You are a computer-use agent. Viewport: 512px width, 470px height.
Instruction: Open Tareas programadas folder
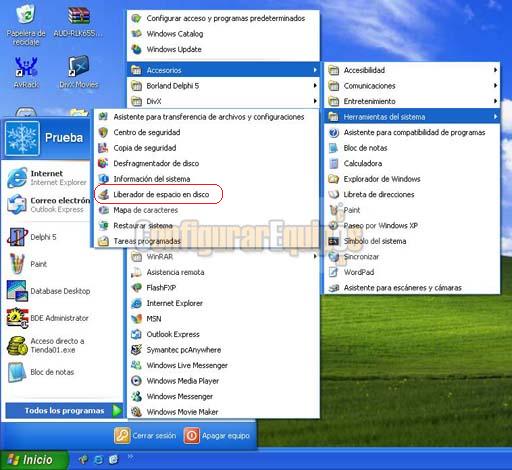206,241
